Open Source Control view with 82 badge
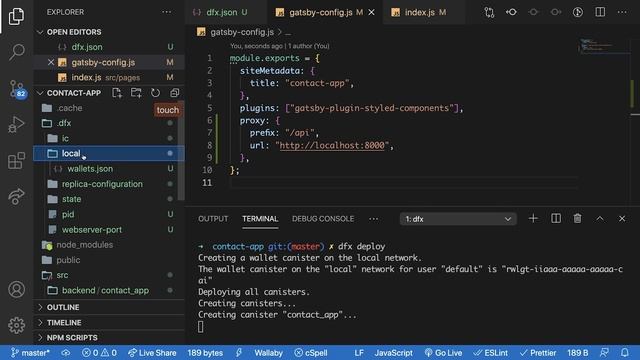 [17, 89]
